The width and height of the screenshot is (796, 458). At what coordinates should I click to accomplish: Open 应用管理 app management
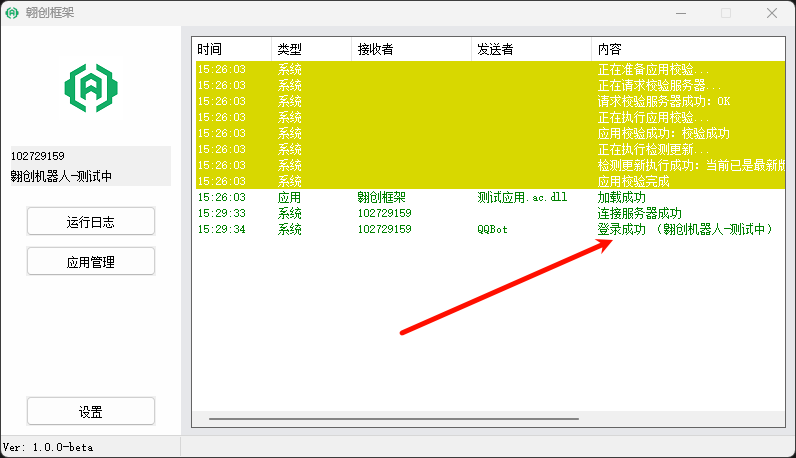coord(91,261)
